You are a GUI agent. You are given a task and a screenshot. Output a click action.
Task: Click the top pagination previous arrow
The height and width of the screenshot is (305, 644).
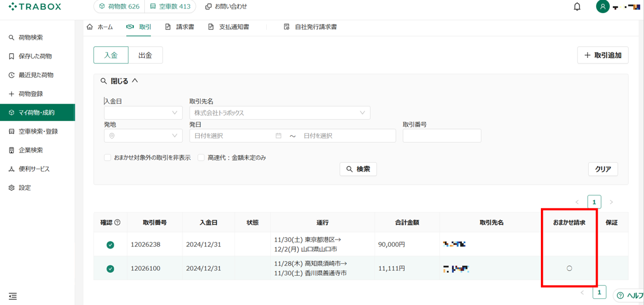(x=577, y=202)
